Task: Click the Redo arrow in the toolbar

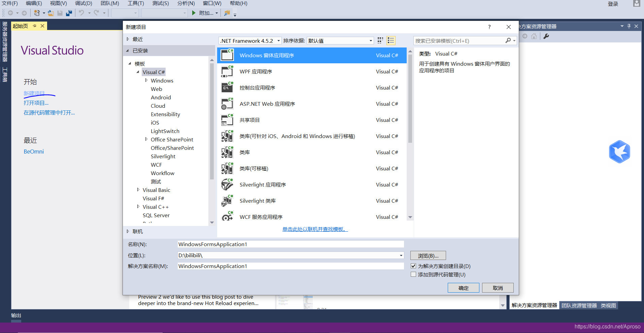Action: pos(97,13)
